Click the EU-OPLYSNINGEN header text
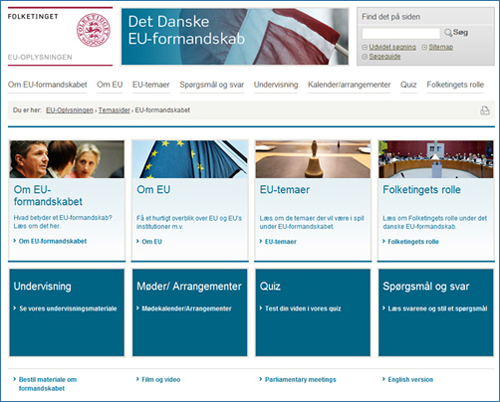 point(40,57)
